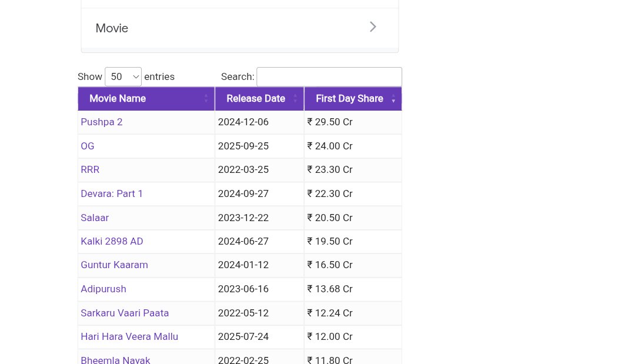
Task: Open the Kalki 2898 AD link
Action: [112, 241]
